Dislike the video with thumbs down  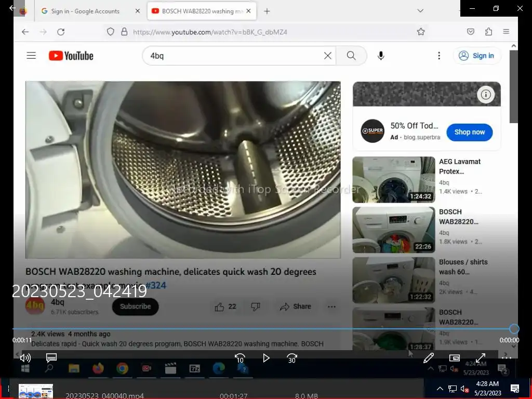pos(255,307)
